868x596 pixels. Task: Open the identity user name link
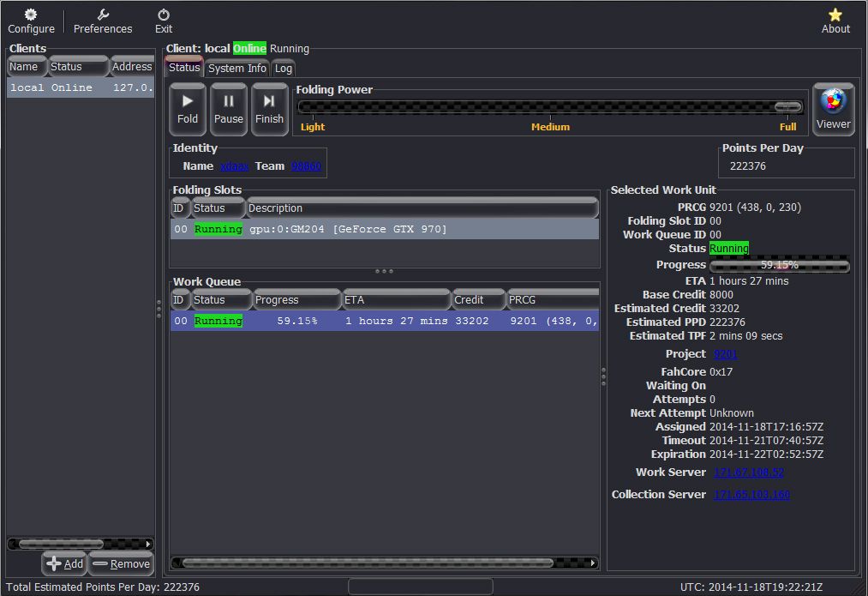click(x=235, y=166)
